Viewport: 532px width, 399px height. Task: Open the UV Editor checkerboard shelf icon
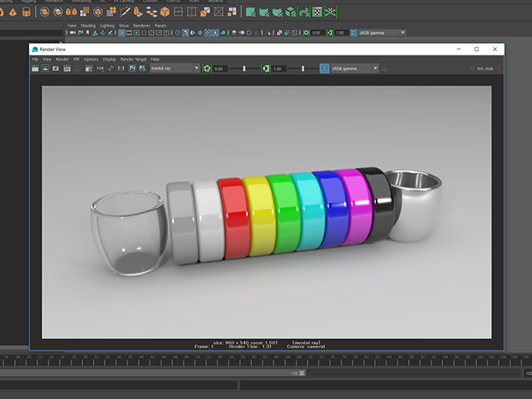(317, 12)
